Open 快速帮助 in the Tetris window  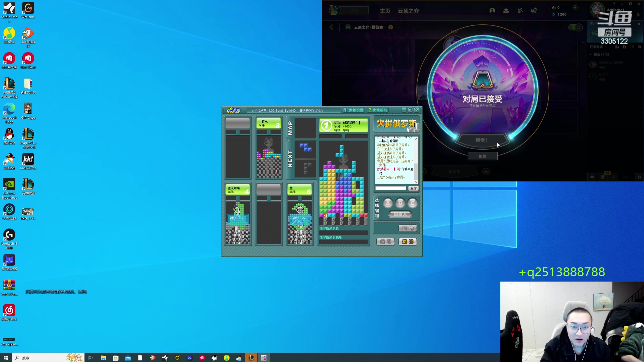pos(378,110)
